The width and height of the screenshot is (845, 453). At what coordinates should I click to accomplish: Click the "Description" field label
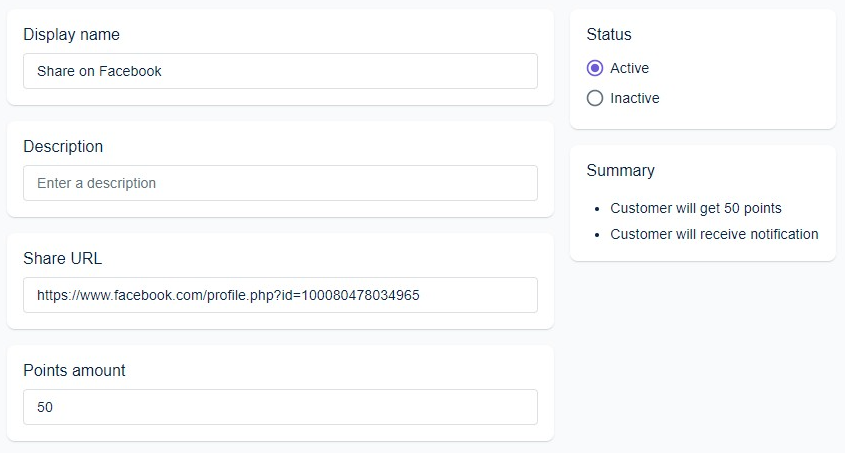(x=63, y=146)
